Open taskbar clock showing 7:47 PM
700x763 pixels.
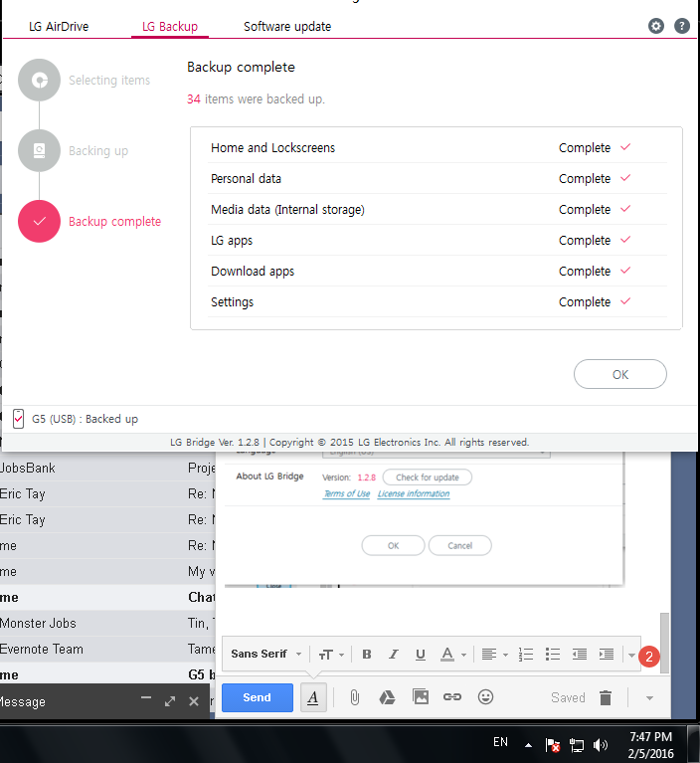click(x=651, y=745)
